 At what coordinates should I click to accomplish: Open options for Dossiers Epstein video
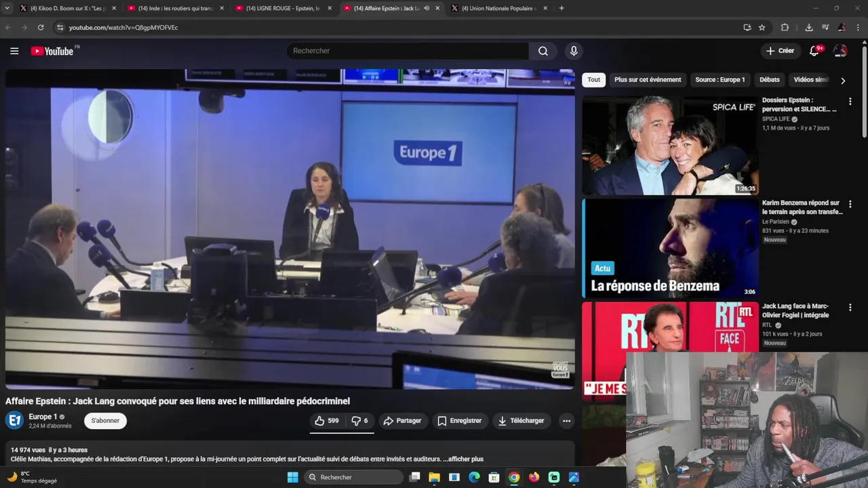point(850,101)
